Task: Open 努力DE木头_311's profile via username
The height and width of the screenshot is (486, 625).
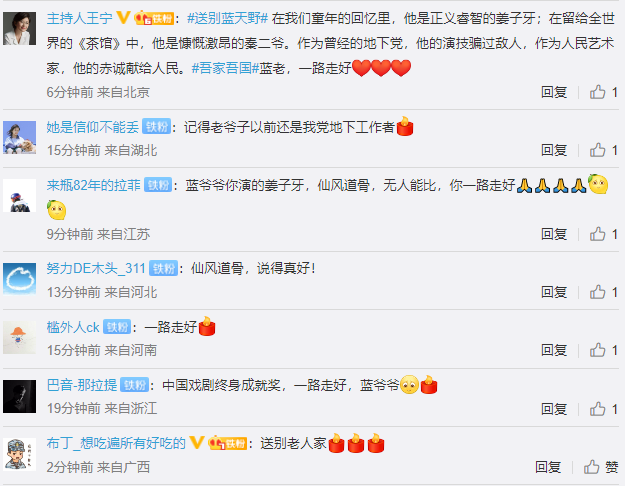Action: (96, 268)
